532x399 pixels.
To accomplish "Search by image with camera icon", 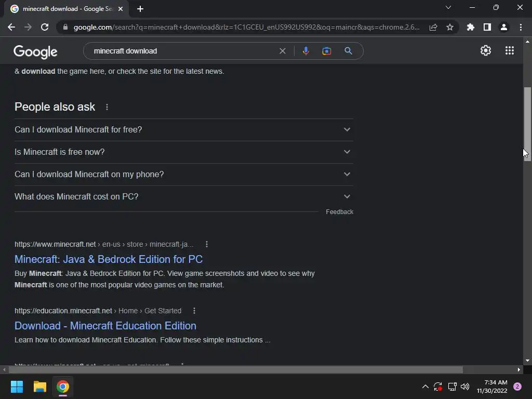I will click(x=326, y=51).
